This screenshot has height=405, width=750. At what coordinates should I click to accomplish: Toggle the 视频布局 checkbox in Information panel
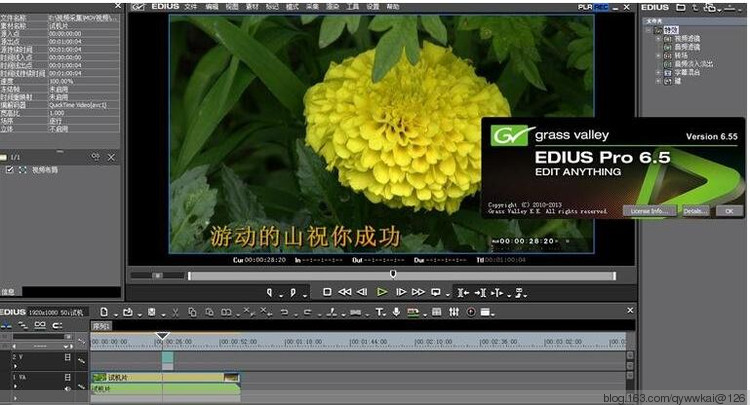pos(9,170)
